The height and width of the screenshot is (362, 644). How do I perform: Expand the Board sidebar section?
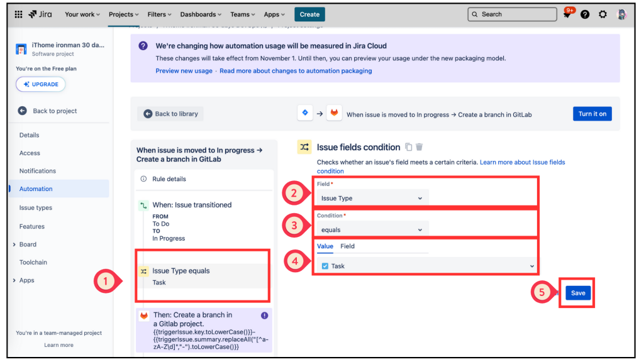tap(14, 244)
